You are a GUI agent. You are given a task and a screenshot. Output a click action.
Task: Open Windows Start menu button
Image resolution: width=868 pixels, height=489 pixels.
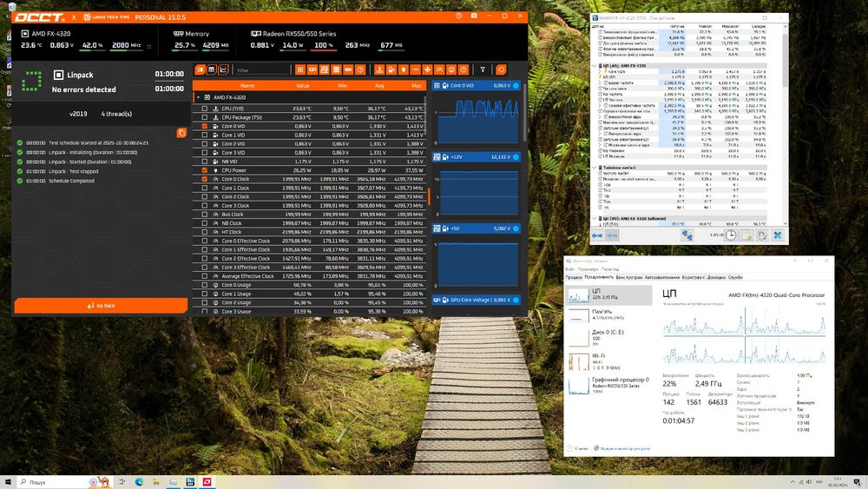tap(8, 482)
